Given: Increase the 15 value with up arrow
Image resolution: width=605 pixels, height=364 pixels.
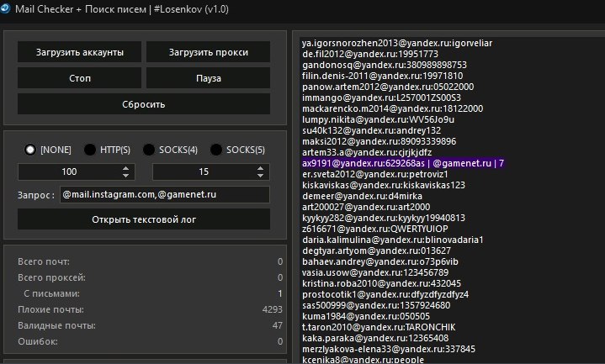Looking at the screenshot, I should (261, 168).
